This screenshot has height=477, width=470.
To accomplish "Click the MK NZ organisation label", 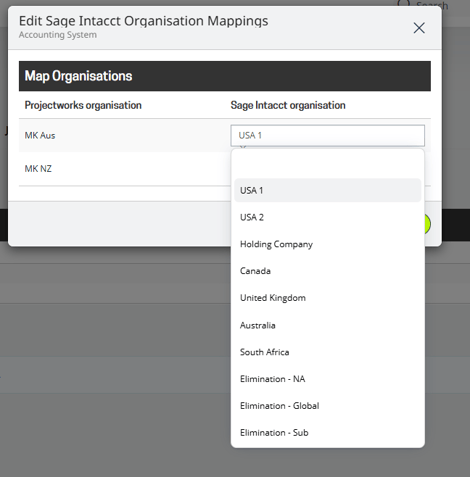I will click(38, 169).
